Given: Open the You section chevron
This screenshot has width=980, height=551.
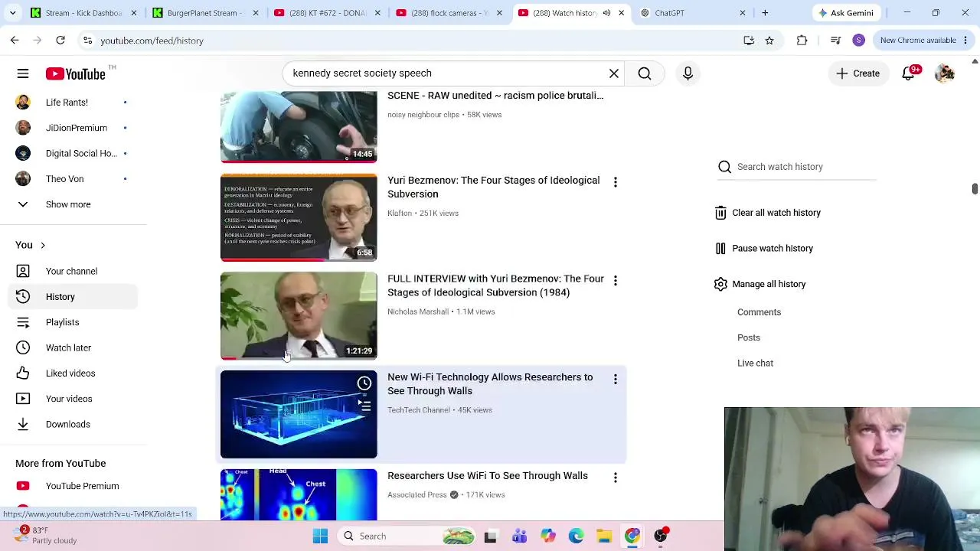Looking at the screenshot, I should [42, 246].
